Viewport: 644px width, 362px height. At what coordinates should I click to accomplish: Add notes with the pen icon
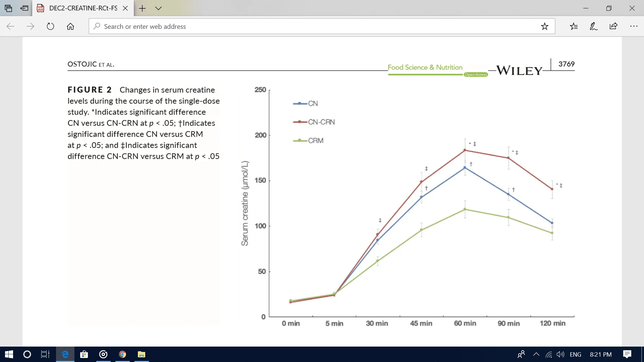click(593, 26)
